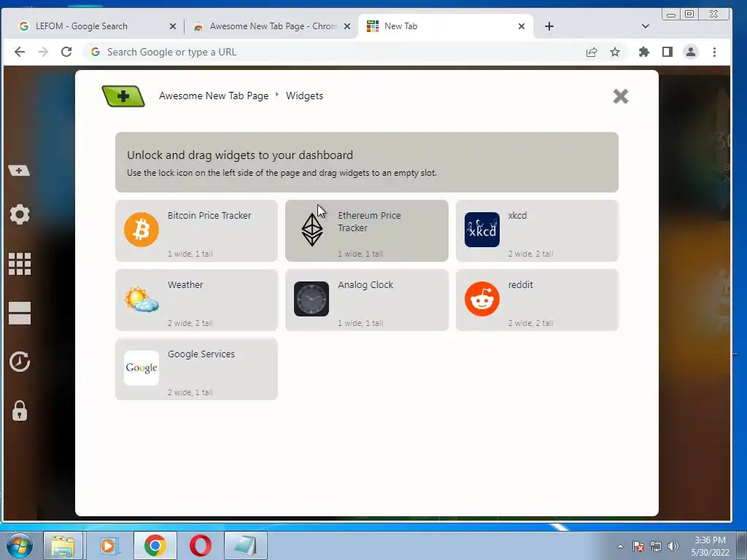This screenshot has height=560, width=747.
Task: Click the browser forward arrow
Action: tap(43, 52)
